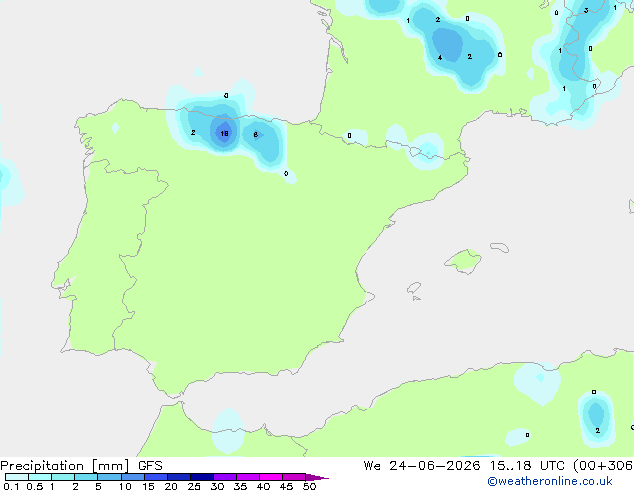The height and width of the screenshot is (490, 634).
Task: Select the 0.5–1 mm legend swatch
Action: click(40, 477)
